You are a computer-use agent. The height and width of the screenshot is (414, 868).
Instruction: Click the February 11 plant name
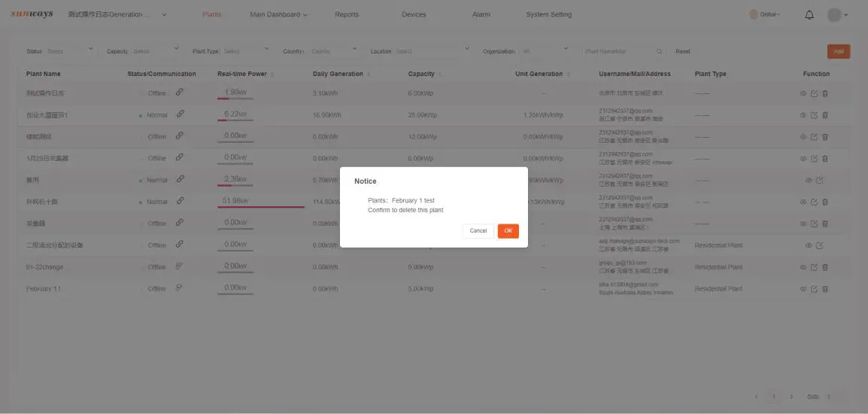point(43,289)
